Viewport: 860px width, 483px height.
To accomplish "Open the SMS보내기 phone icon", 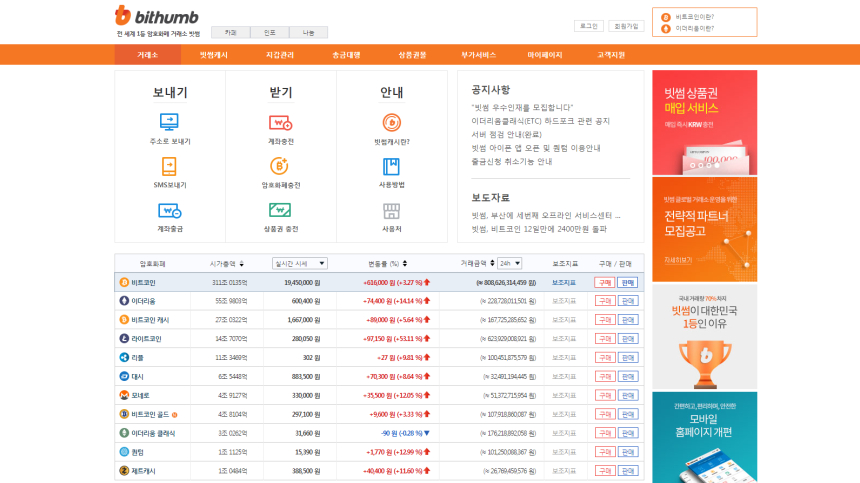I will pyautogui.click(x=169, y=166).
